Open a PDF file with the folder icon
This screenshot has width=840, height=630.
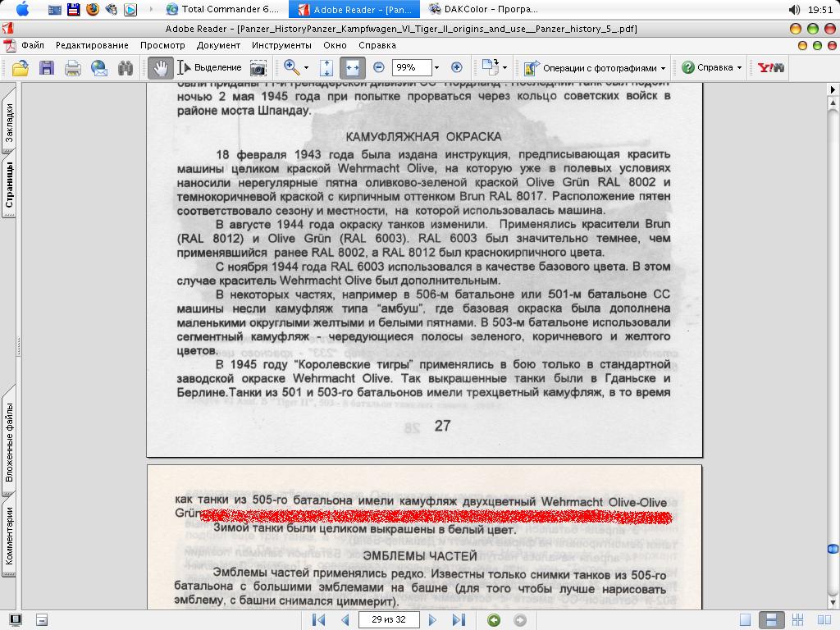tap(21, 67)
